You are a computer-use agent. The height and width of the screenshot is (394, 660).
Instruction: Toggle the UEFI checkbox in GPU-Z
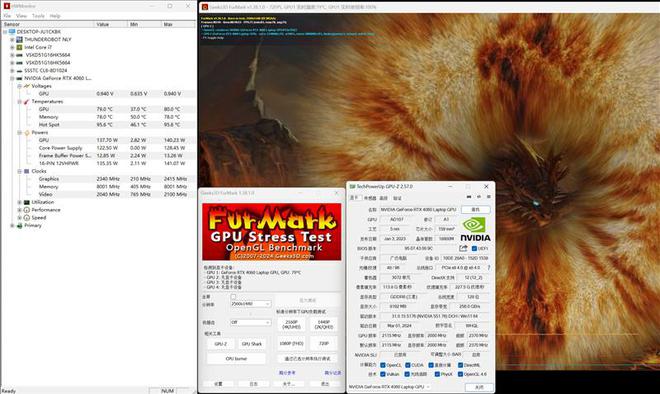click(474, 248)
